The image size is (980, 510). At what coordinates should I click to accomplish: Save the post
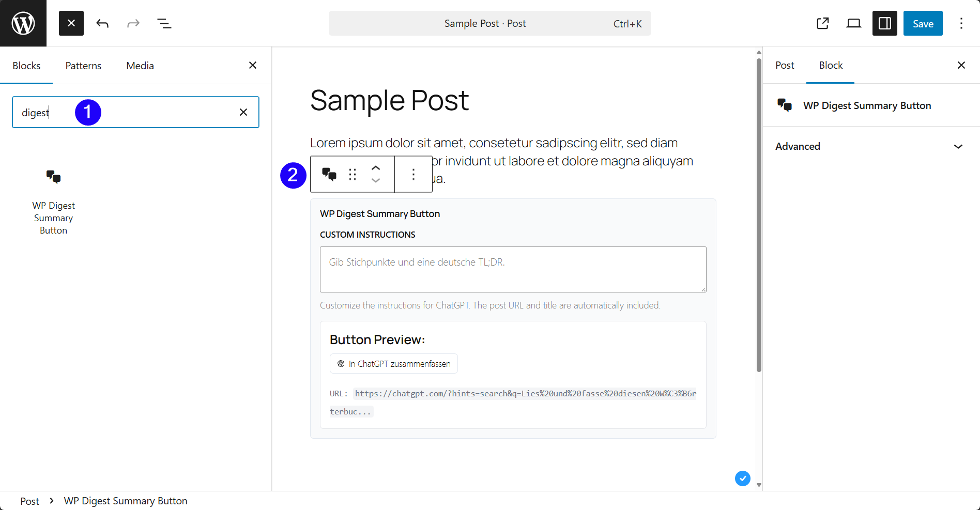(x=923, y=23)
